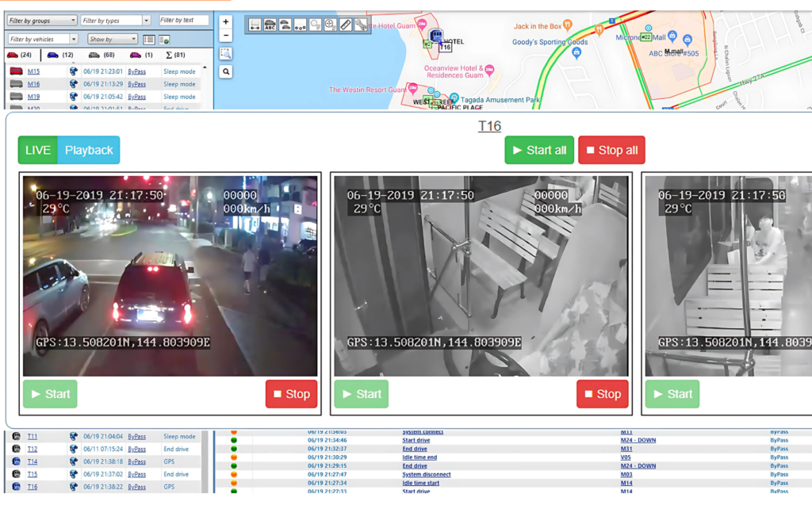Screen dimensions: 812x505
Task: Expand the Filter by types dropdown
Action: (115, 21)
